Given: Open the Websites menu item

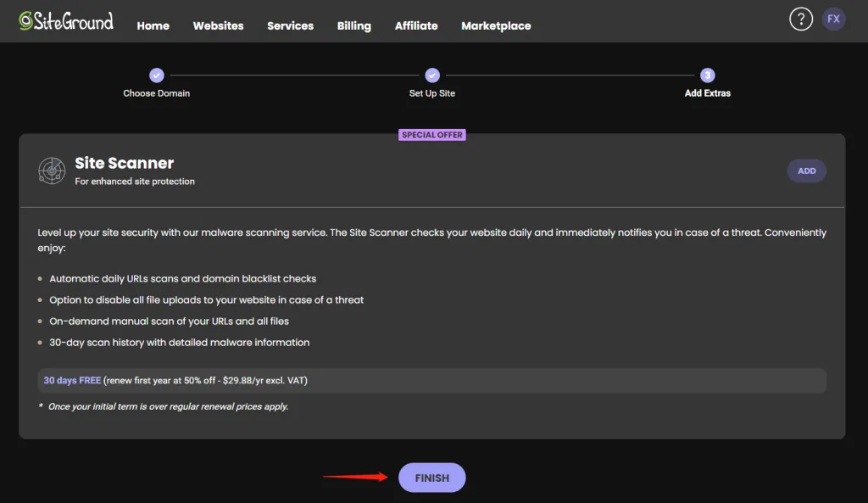Looking at the screenshot, I should pos(218,25).
